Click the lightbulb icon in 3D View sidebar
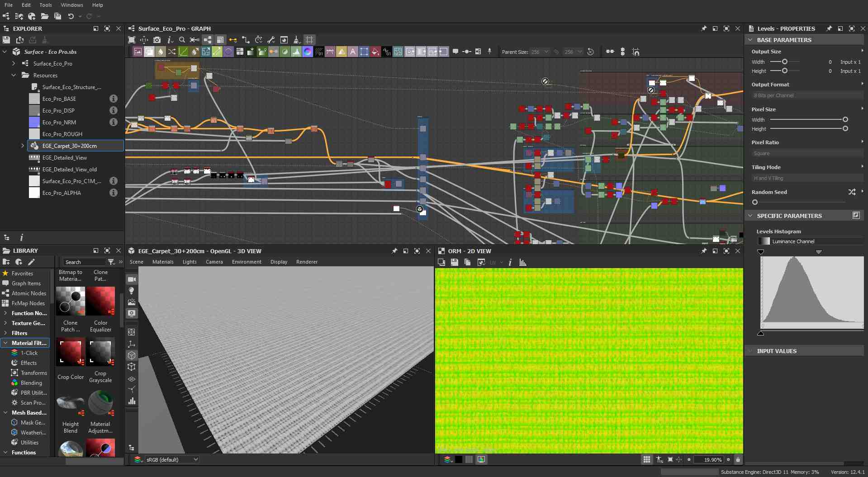This screenshot has width=868, height=477. point(132,291)
